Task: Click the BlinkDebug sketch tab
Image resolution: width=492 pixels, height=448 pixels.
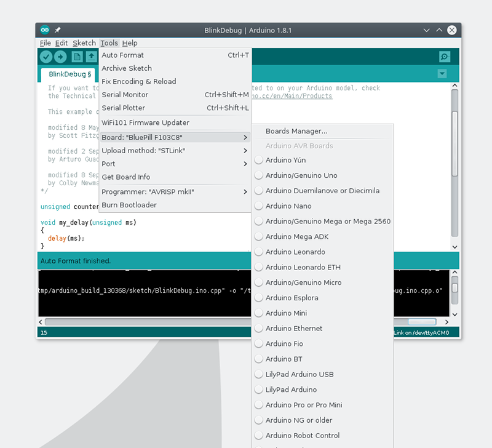Action: tap(69, 74)
